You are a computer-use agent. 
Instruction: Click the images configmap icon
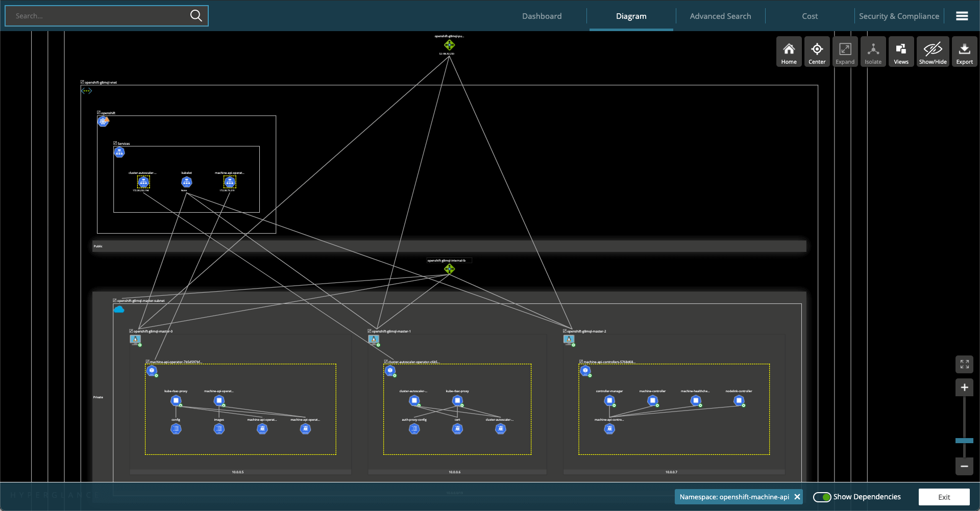(x=219, y=429)
